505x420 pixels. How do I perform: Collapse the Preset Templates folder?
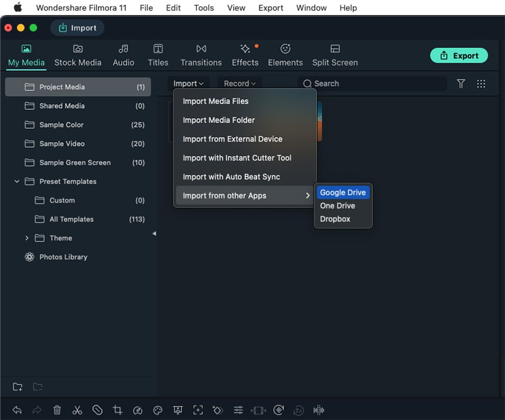coord(17,181)
